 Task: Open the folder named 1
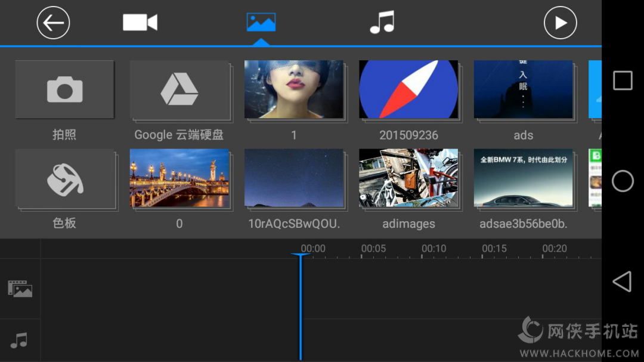(293, 89)
